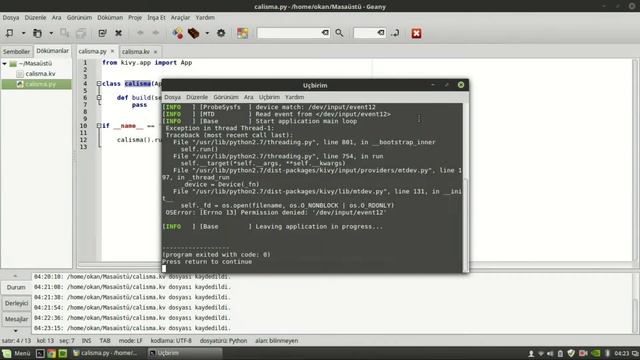Open the Görünüm menu in Geany
The height and width of the screenshot is (360, 640).
pyautogui.click(x=79, y=18)
